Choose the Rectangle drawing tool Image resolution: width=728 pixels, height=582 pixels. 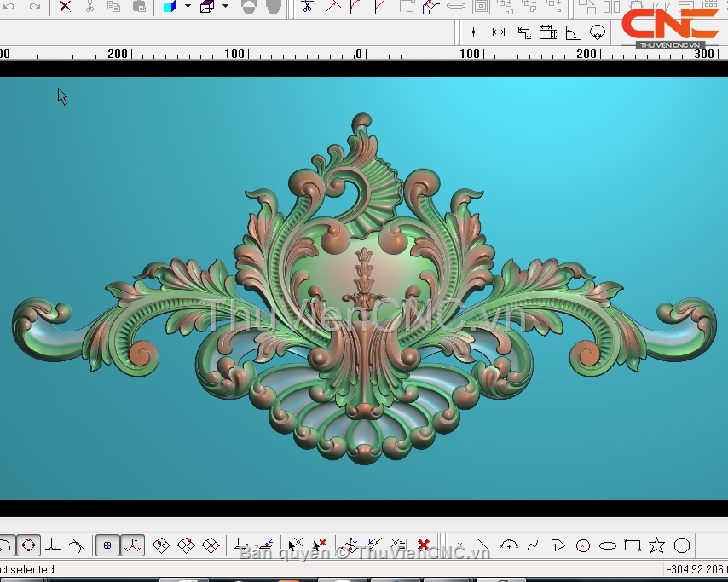(x=632, y=545)
